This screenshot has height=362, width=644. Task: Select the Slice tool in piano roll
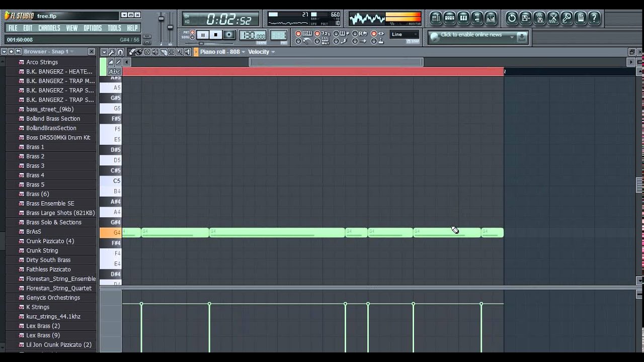click(x=163, y=52)
